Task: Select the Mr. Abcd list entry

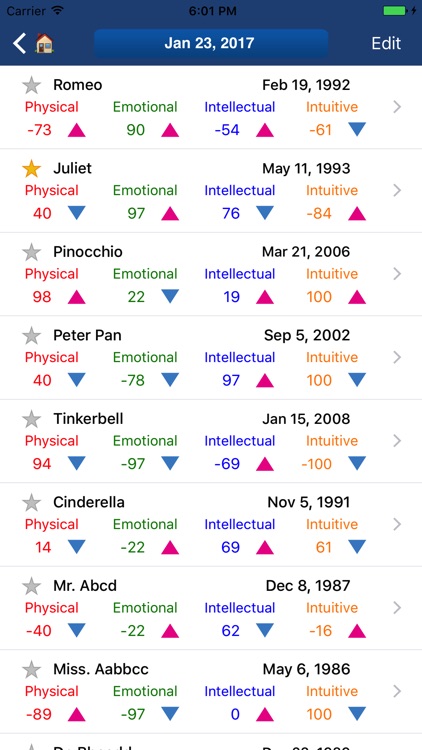Action: 211,608
